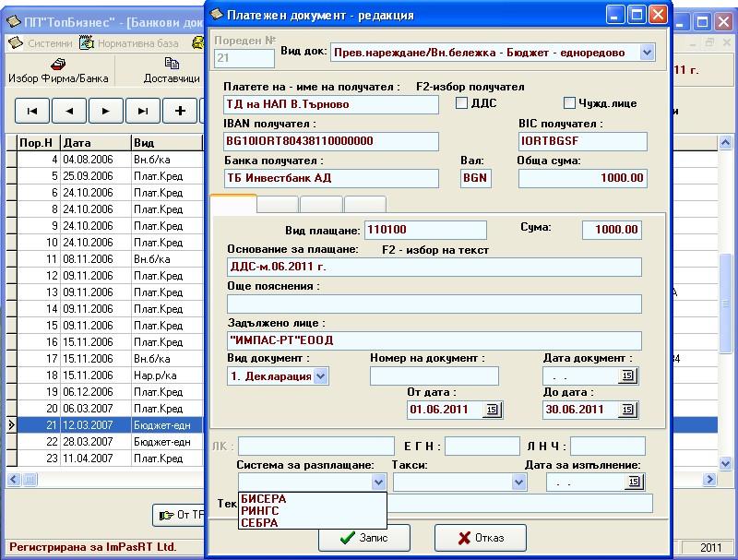Open calendar for Дата за изпълнение field
The height and width of the screenshot is (560, 738).
[x=635, y=482]
